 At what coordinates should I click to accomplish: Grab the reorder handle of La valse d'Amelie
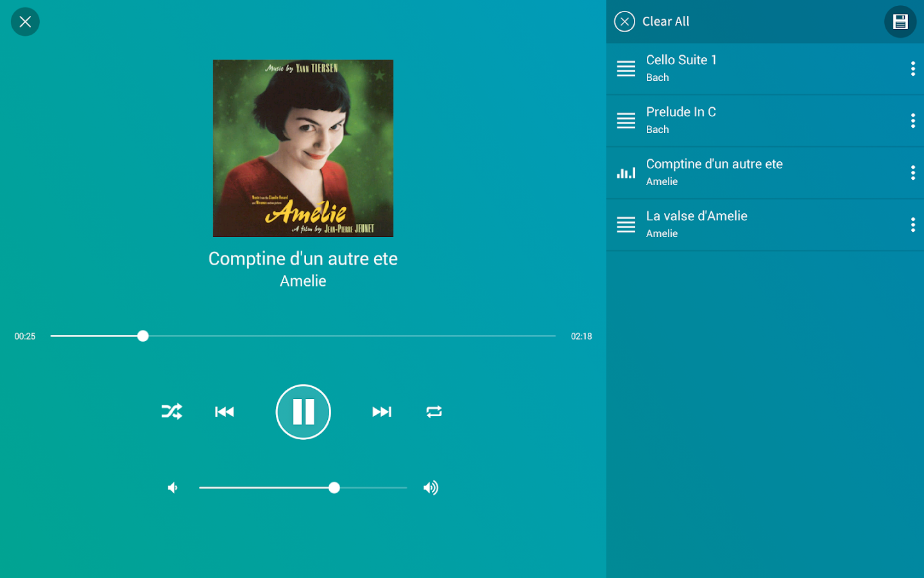point(626,225)
